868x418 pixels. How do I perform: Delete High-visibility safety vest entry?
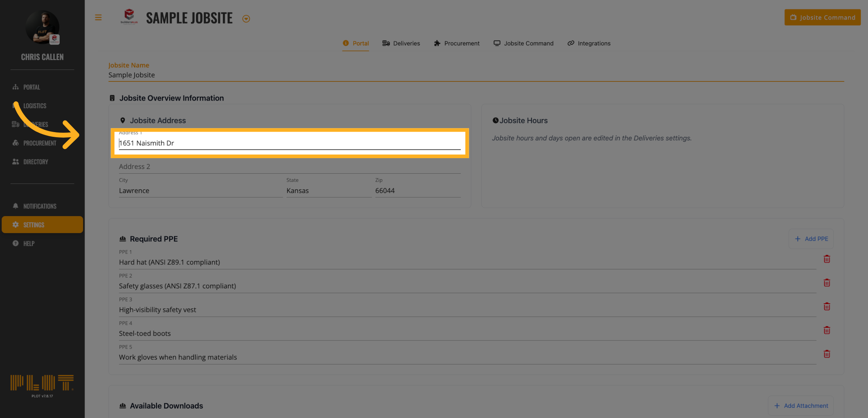(826, 307)
